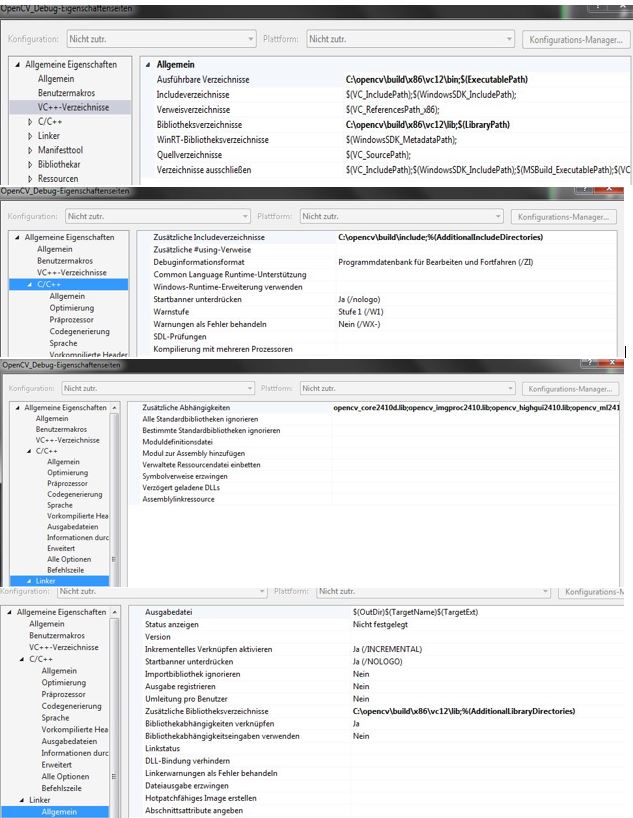This screenshot has width=633, height=818.
Task: Click the value Stufe 1 (/W1)
Action: pos(361,312)
